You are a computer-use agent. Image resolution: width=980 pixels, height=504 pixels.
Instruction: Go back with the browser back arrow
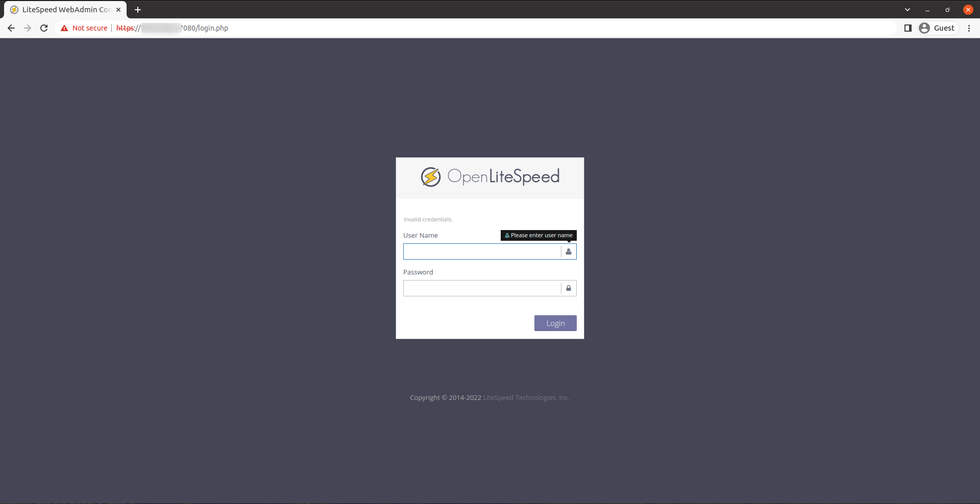tap(11, 28)
